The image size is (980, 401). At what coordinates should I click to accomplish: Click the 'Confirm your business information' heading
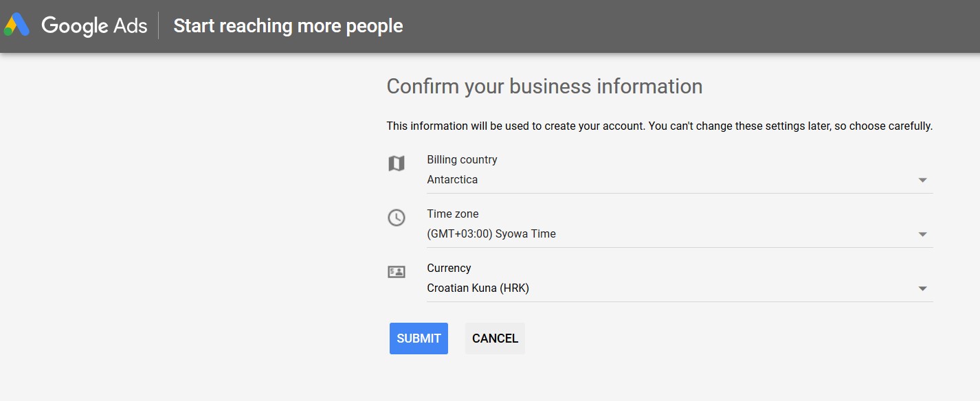click(x=544, y=87)
